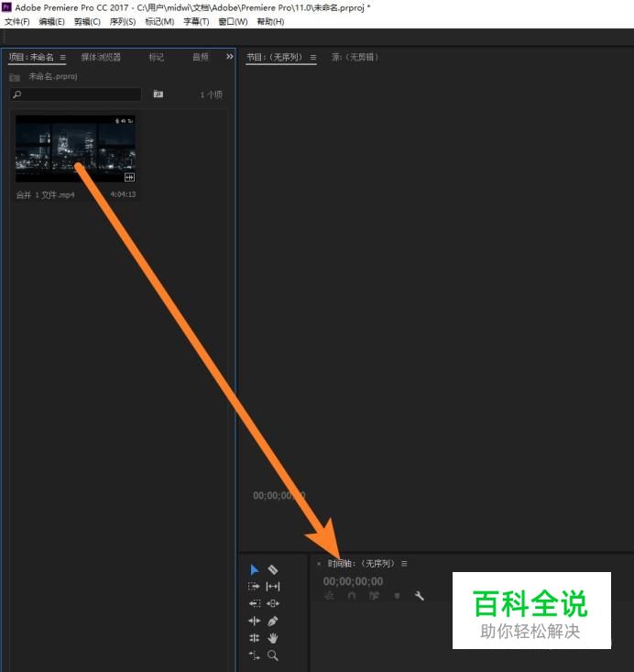634x672 pixels.
Task: Click the 未命名.prproj project file label
Action: pyautogui.click(x=53, y=76)
